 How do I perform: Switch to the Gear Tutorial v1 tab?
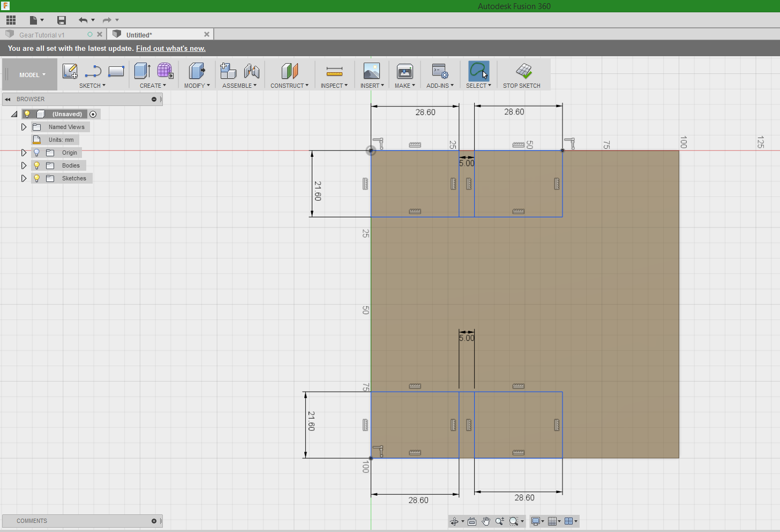tap(42, 35)
